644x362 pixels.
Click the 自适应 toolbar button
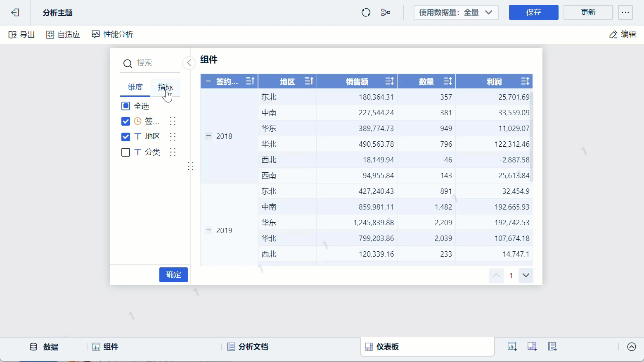point(63,35)
